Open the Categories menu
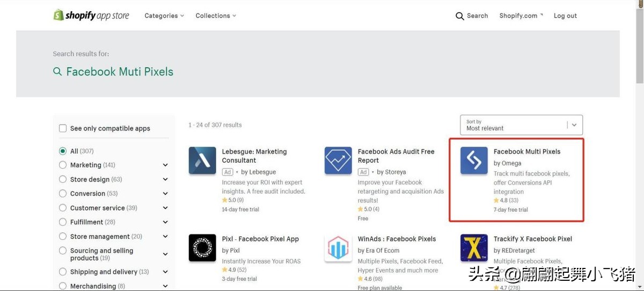 pos(164,16)
